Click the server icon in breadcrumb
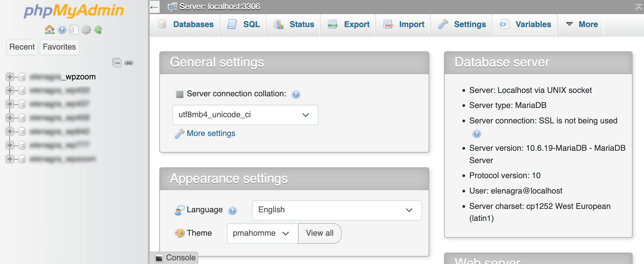The width and height of the screenshot is (644, 264). [x=172, y=7]
